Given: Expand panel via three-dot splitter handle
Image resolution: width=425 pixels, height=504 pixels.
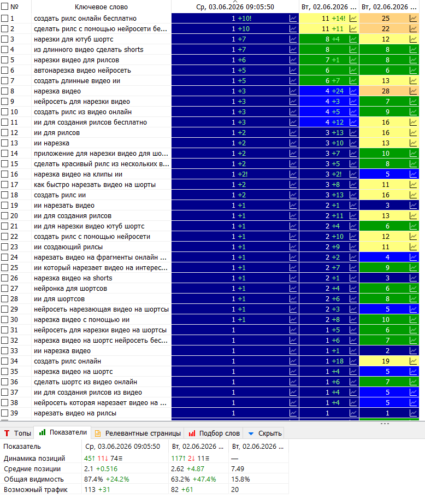Looking at the screenshot, I should [385, 424].
